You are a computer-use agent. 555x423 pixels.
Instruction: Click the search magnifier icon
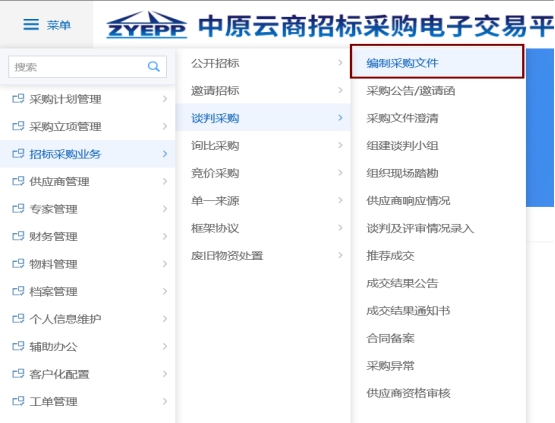point(154,66)
